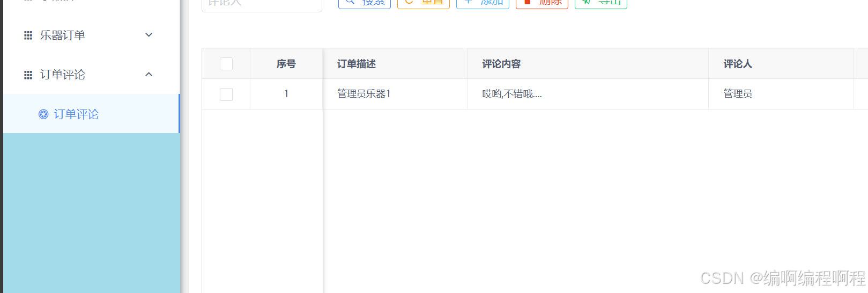This screenshot has width=868, height=293.
Task: Click the green 导出 export button
Action: click(601, 3)
